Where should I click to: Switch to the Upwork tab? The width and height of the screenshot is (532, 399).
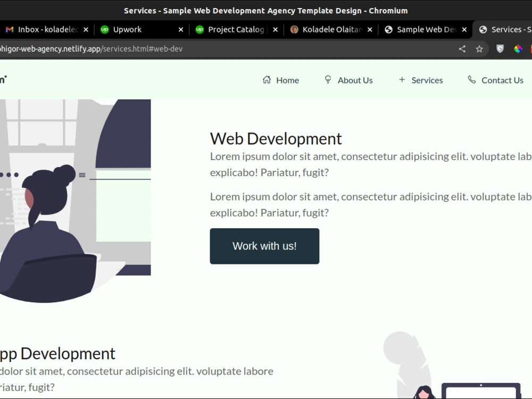click(x=141, y=29)
